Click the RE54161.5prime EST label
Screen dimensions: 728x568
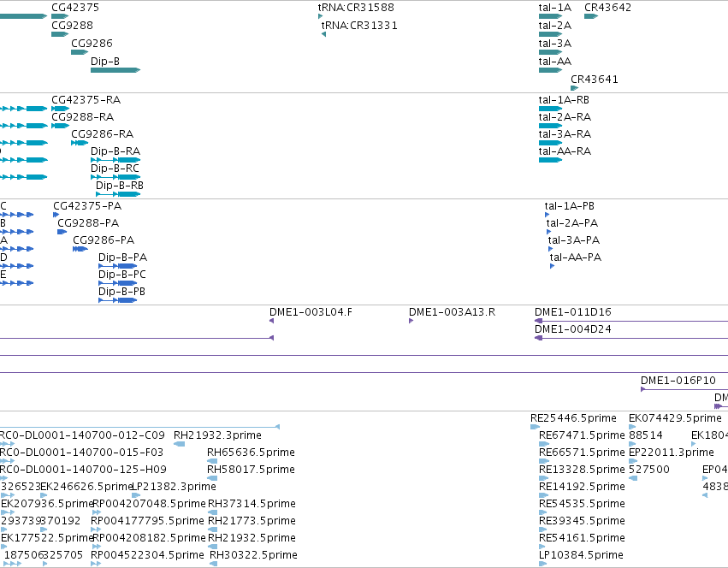(582, 538)
